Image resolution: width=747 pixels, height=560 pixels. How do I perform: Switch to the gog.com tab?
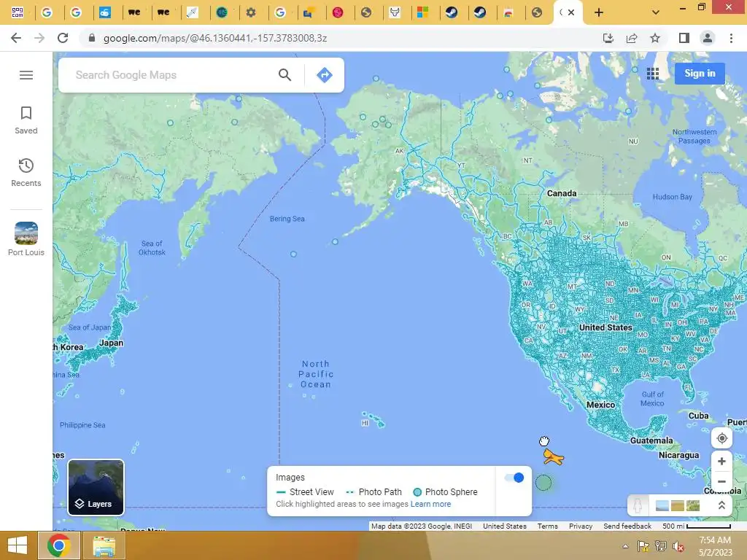pyautogui.click(x=18, y=12)
